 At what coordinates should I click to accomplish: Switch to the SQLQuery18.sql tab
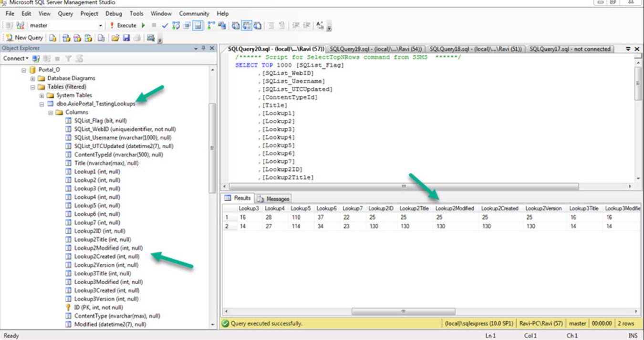476,49
